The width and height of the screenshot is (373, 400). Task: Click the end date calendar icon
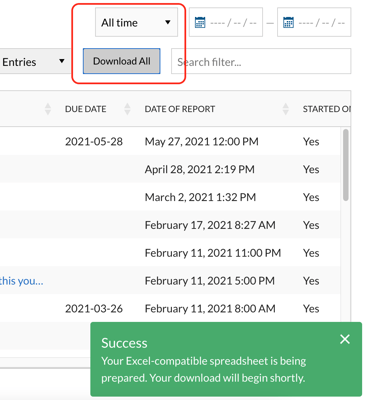(x=288, y=23)
